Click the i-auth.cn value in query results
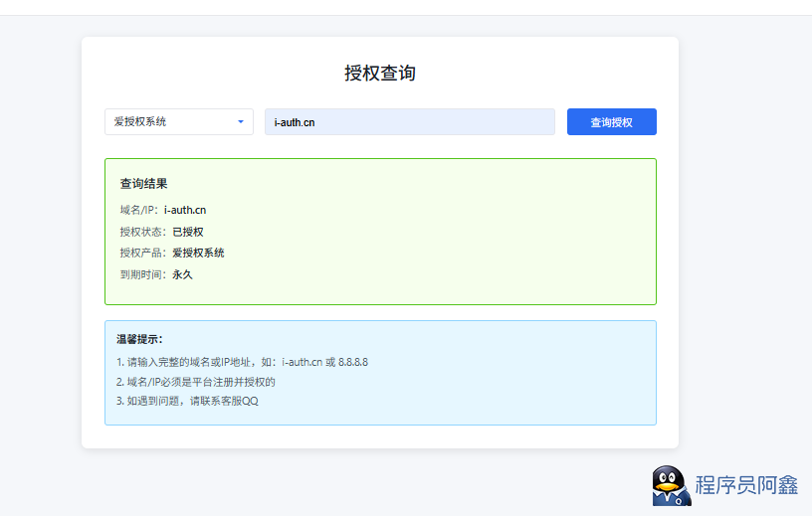 185,210
